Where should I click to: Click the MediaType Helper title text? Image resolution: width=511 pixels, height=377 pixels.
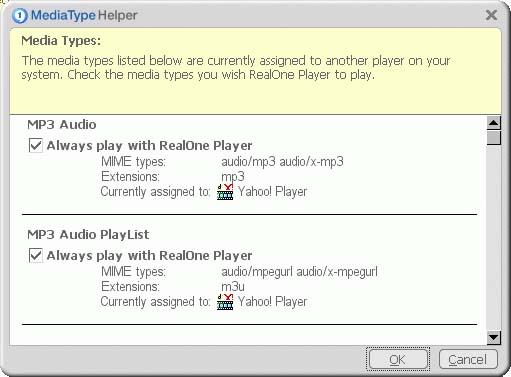84,15
